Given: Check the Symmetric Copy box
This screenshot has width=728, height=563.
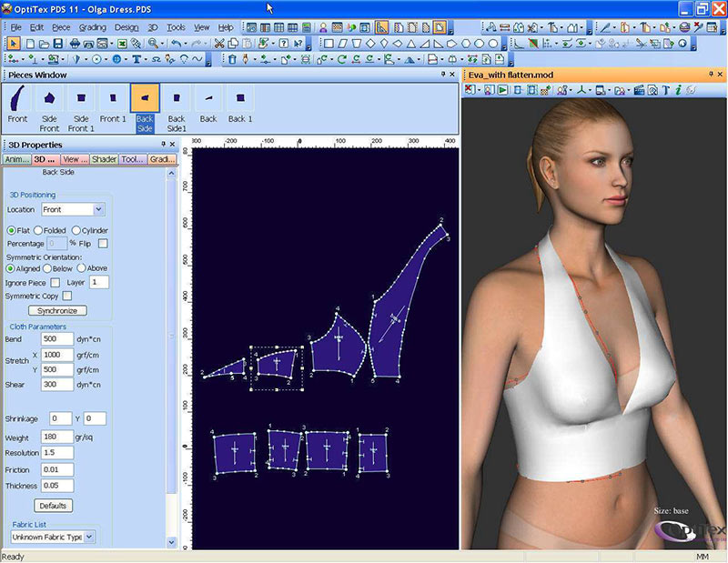Looking at the screenshot, I should click(x=67, y=296).
